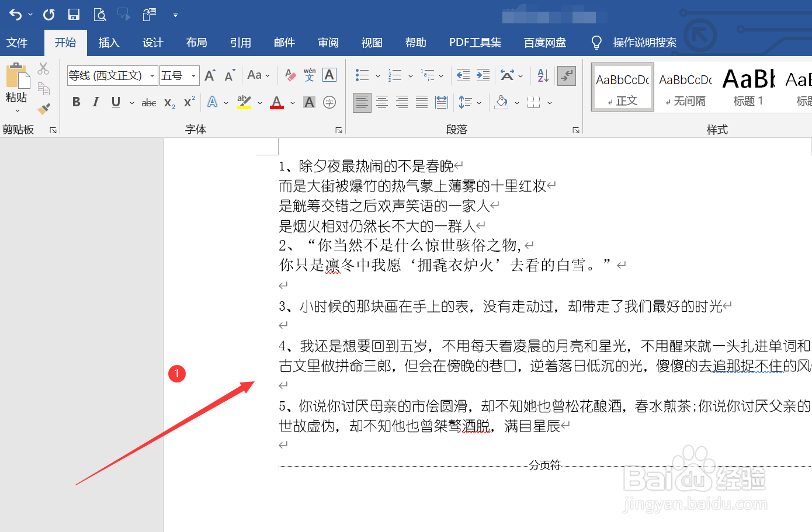This screenshot has width=812, height=532.
Task: Increase font size with the large A
Action: [210, 75]
